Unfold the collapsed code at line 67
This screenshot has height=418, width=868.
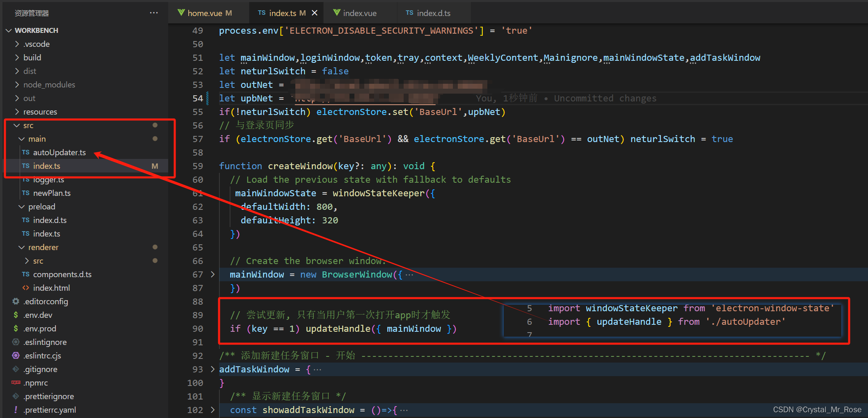pos(212,274)
